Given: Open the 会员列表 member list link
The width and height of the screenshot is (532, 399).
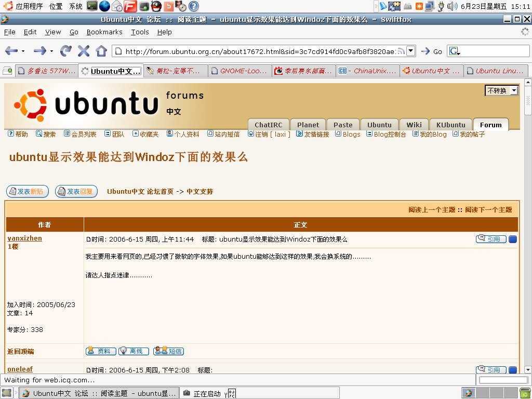Looking at the screenshot, I should [x=80, y=134].
